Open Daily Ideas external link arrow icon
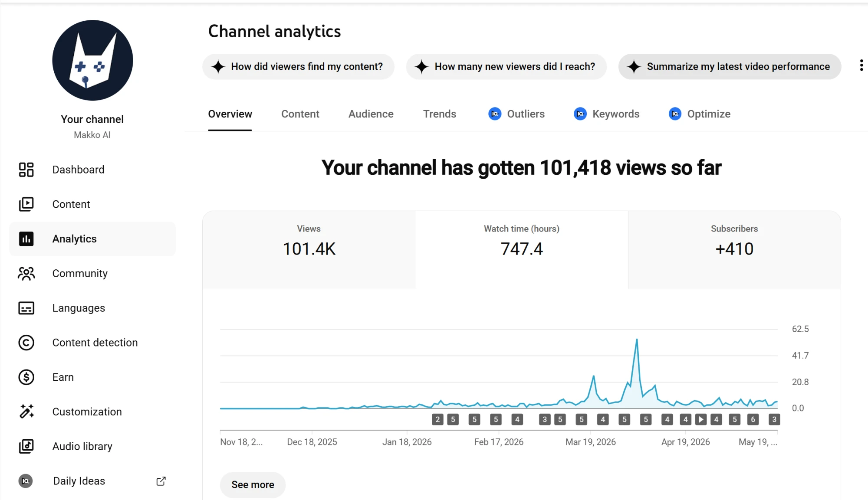Viewport: 868px width, 500px height. pos(161,481)
